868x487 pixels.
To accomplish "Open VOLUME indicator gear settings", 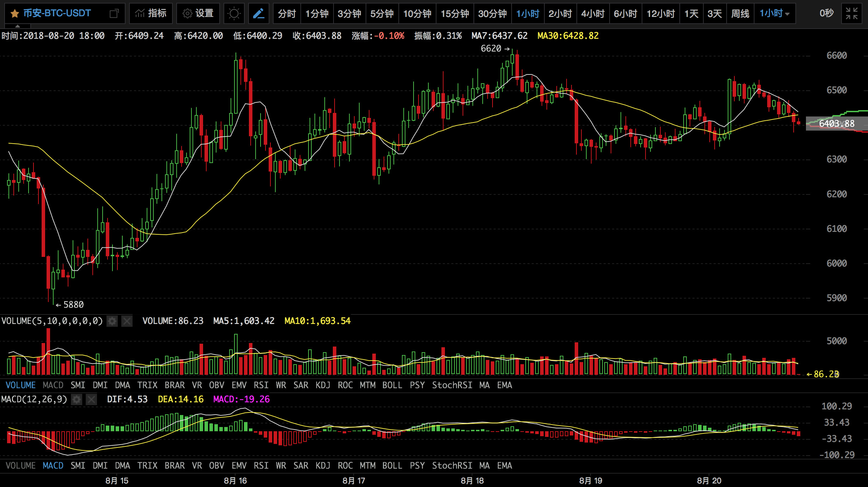I will (112, 321).
